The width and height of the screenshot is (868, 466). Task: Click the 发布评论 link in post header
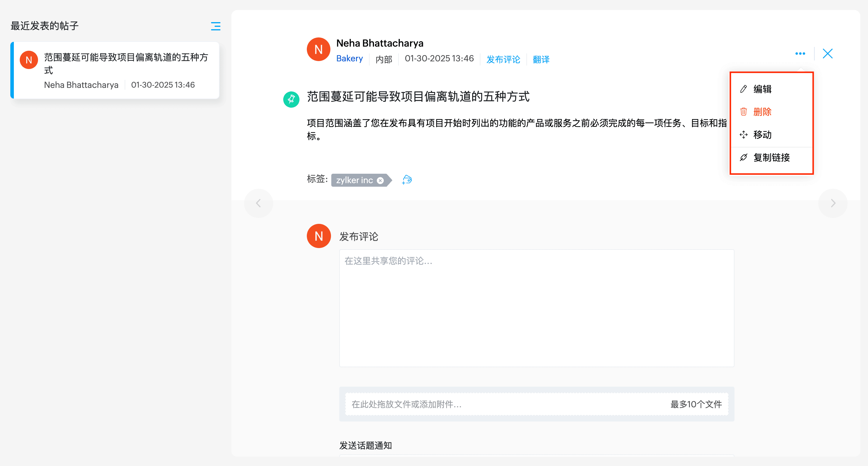coord(503,59)
